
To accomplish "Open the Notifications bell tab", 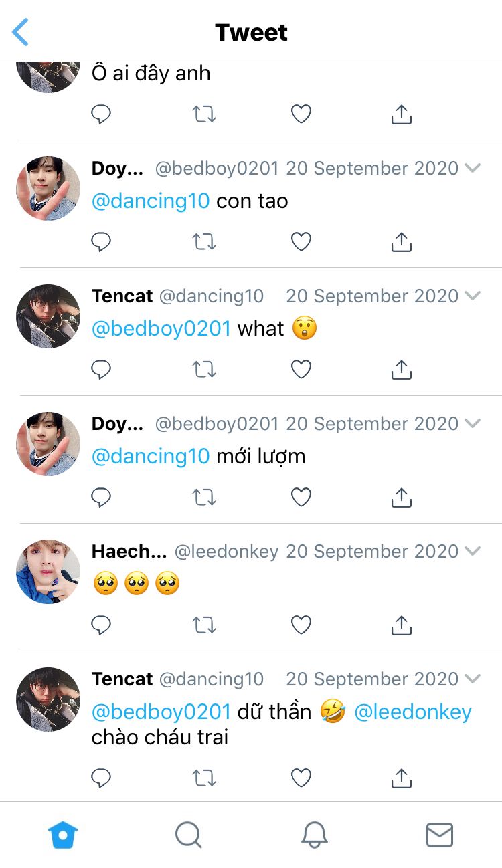I will 314,835.
